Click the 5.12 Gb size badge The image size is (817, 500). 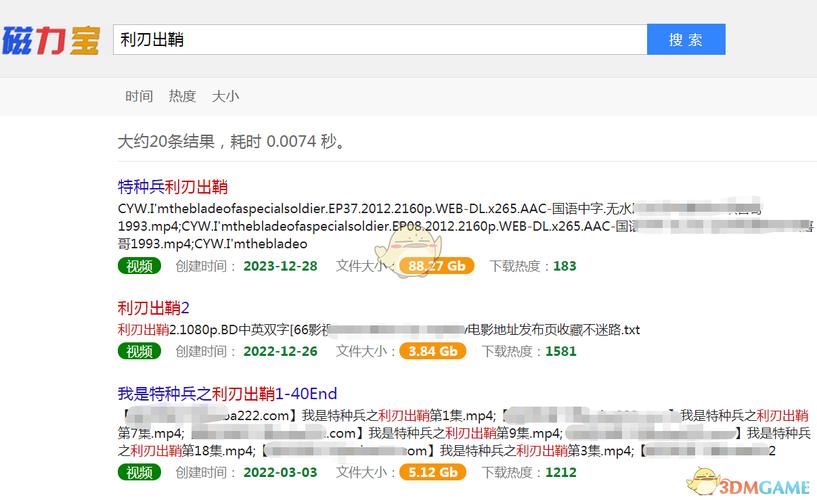click(432, 472)
